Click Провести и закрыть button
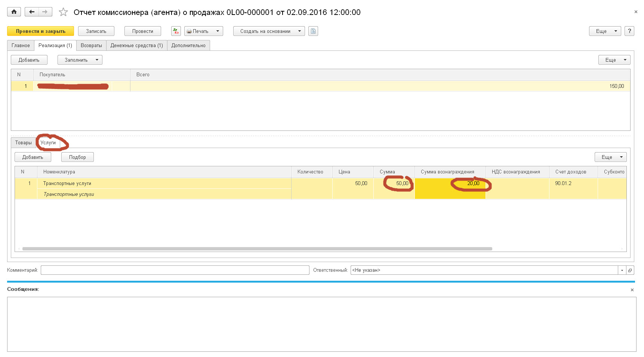This screenshot has width=644, height=357. coord(40,31)
